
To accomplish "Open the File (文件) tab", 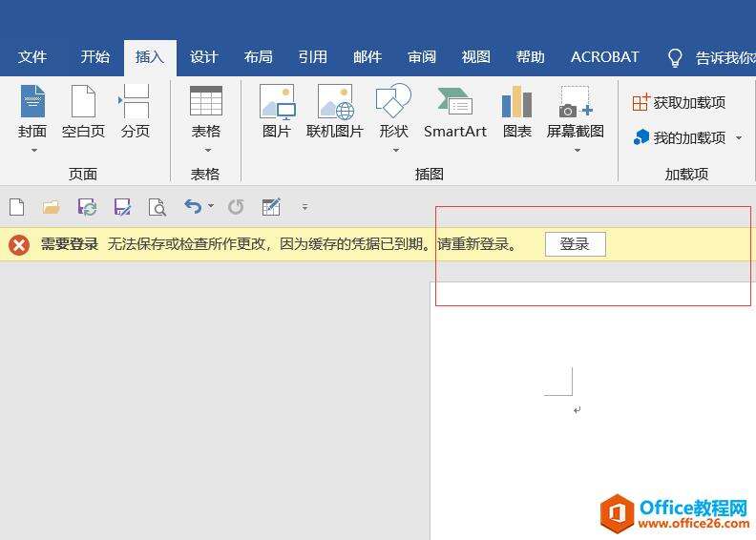I will pyautogui.click(x=32, y=57).
